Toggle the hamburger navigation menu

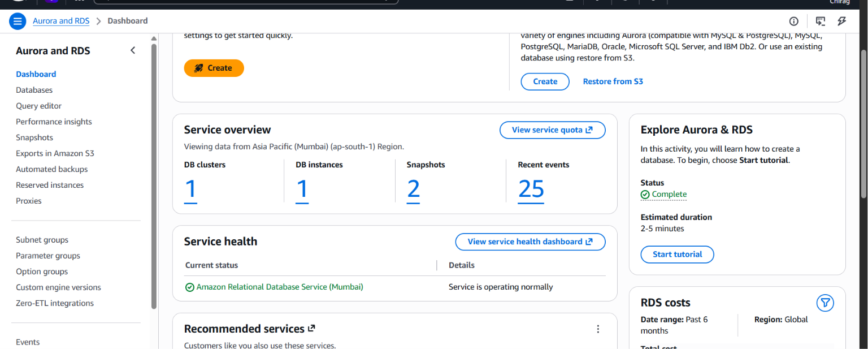(18, 21)
